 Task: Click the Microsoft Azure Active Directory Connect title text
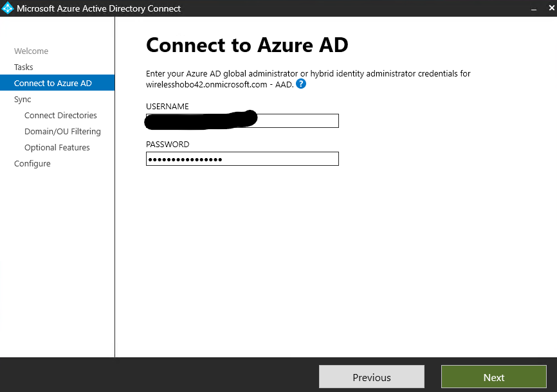tap(98, 8)
